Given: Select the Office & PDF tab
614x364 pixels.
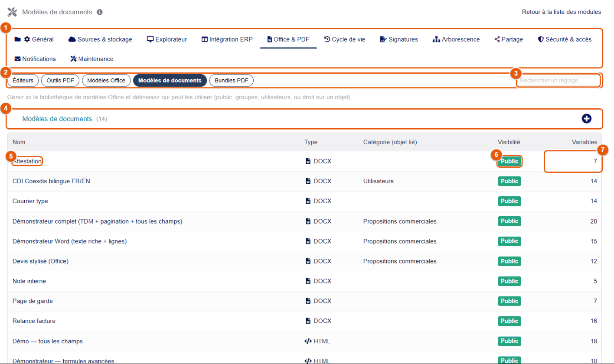Looking at the screenshot, I should (288, 39).
